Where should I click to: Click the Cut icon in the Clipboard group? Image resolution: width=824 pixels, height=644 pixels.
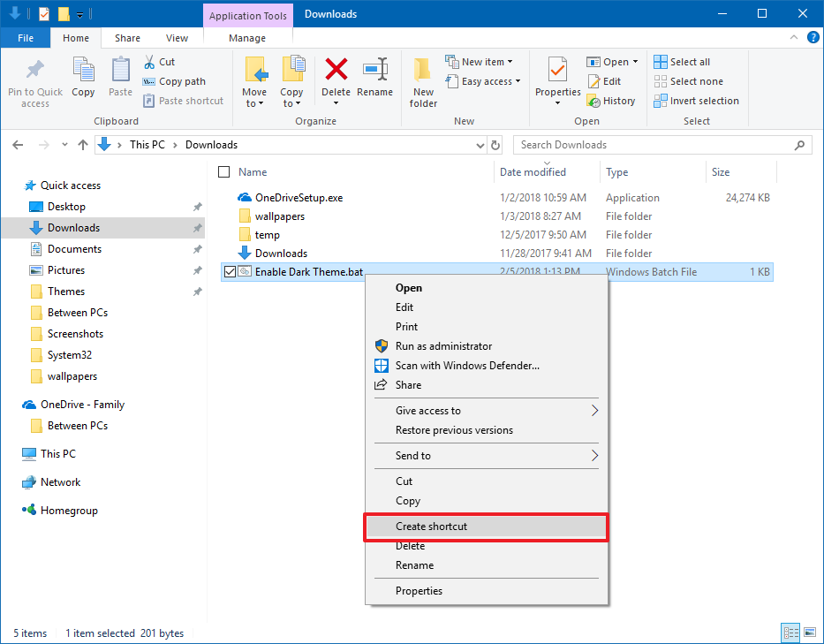[161, 61]
